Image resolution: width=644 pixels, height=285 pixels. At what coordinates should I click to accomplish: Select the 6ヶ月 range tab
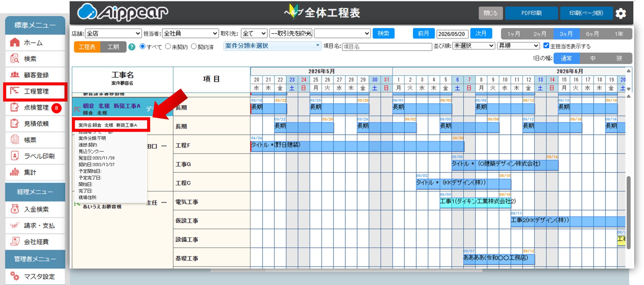click(x=593, y=34)
